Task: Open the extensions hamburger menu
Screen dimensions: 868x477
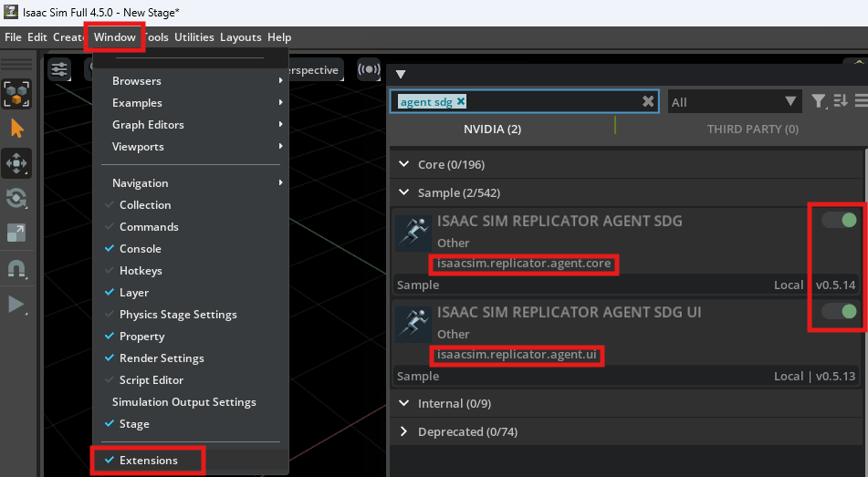Action: 862,100
